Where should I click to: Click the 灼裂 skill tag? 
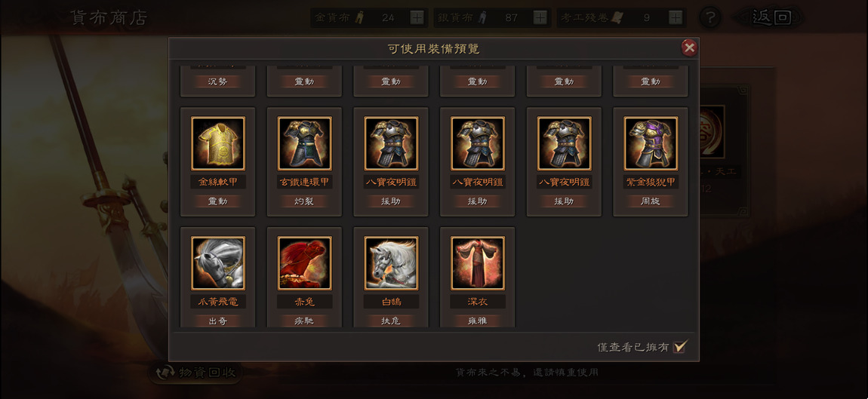click(x=304, y=201)
